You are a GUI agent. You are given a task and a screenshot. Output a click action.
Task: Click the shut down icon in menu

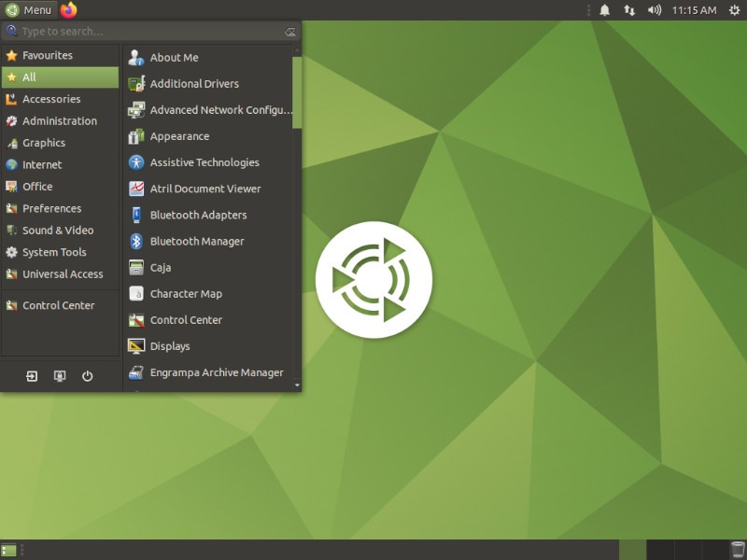(x=87, y=376)
